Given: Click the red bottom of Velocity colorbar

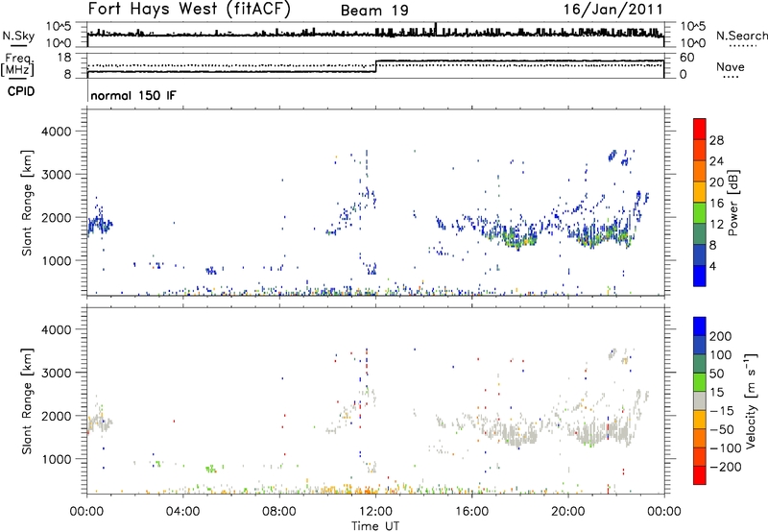Looking at the screenshot, I should pos(700,475).
